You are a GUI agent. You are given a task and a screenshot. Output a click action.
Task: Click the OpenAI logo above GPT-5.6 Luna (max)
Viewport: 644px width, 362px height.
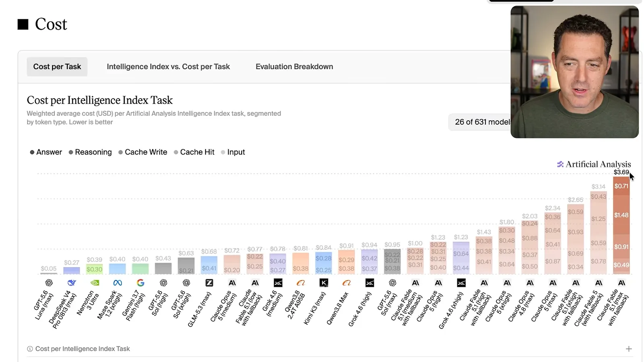click(49, 283)
